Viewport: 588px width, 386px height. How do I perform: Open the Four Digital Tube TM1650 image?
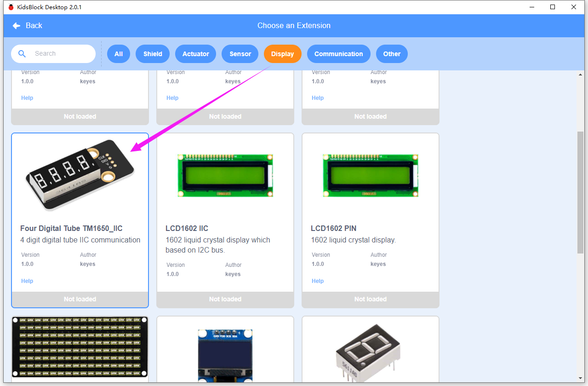(x=80, y=175)
